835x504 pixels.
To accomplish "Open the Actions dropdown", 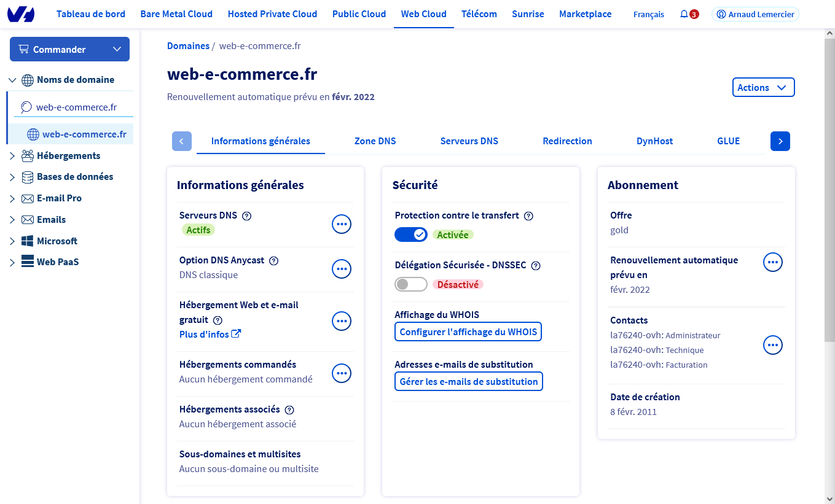I will point(763,88).
